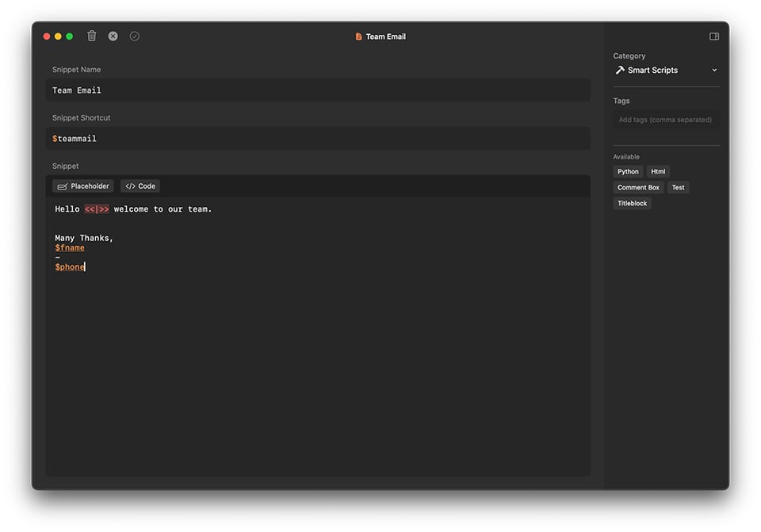This screenshot has width=761, height=532.
Task: Click the checkmark save icon
Action: pos(134,36)
